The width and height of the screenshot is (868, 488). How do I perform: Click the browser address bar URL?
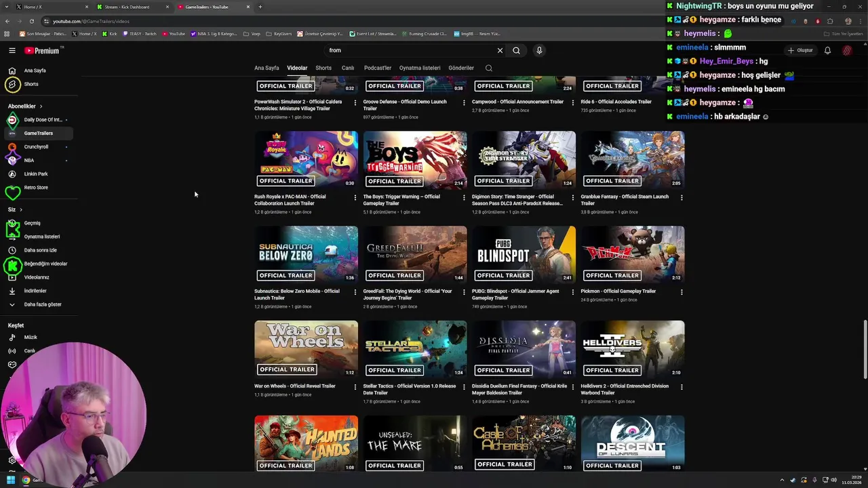tap(91, 21)
